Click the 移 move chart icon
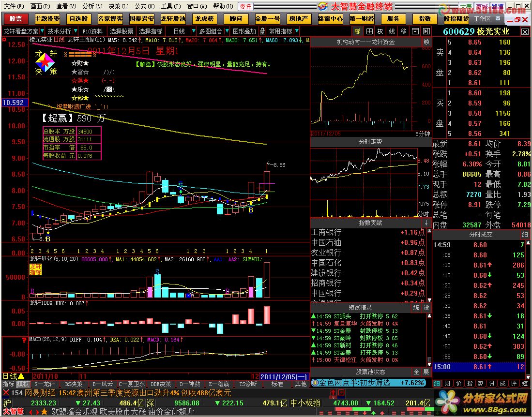Viewport: 532px width, 417px height. (403, 31)
